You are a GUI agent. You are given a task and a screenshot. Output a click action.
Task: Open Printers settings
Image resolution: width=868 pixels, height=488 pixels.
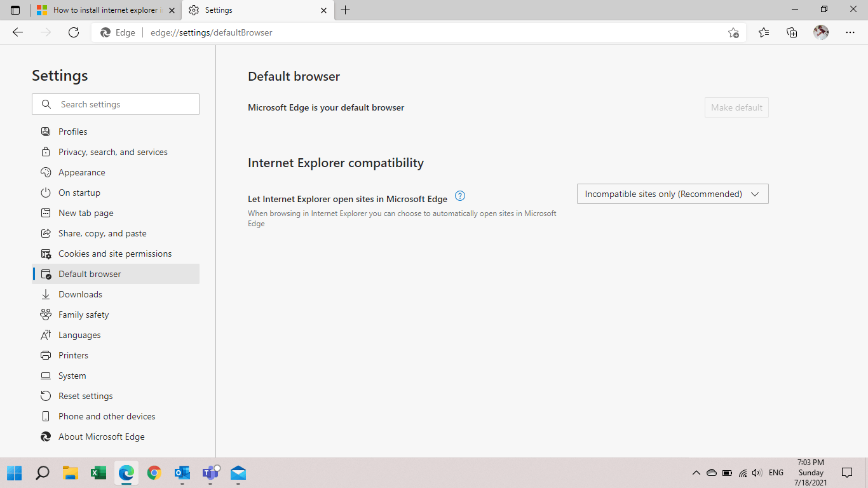pyautogui.click(x=116, y=355)
